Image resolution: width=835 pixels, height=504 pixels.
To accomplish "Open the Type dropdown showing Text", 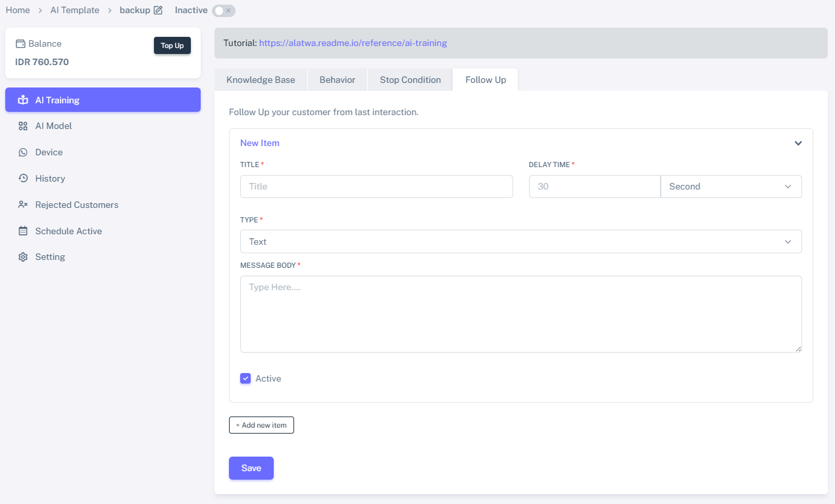I will pyautogui.click(x=521, y=241).
